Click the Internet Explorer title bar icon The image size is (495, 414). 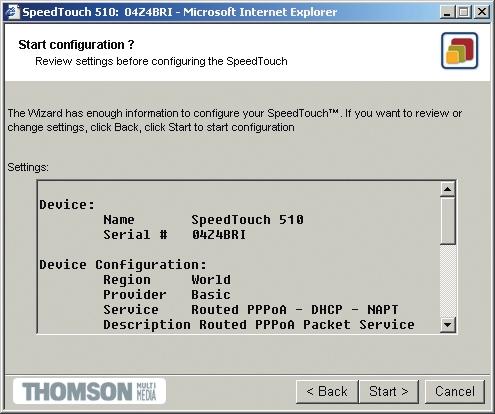coord(12,12)
